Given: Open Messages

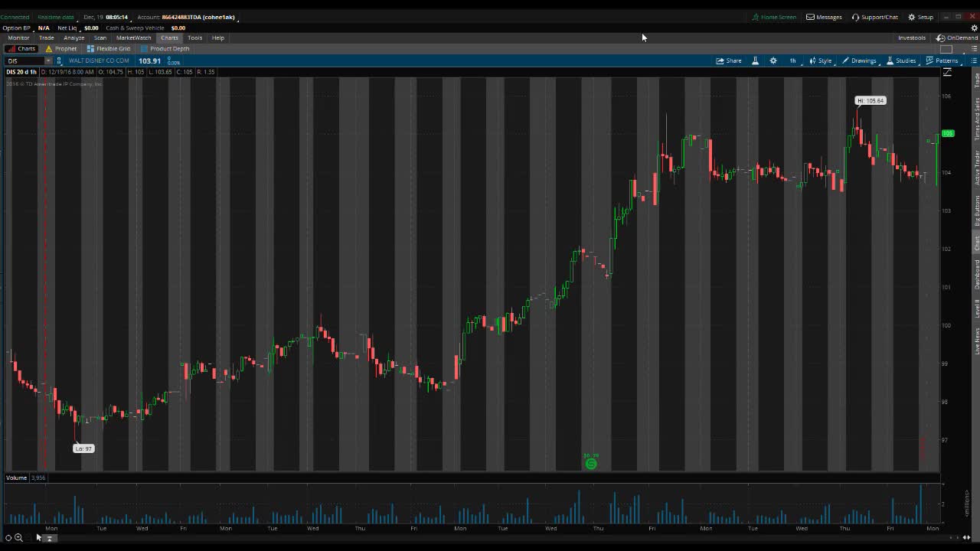Looking at the screenshot, I should (x=824, y=17).
